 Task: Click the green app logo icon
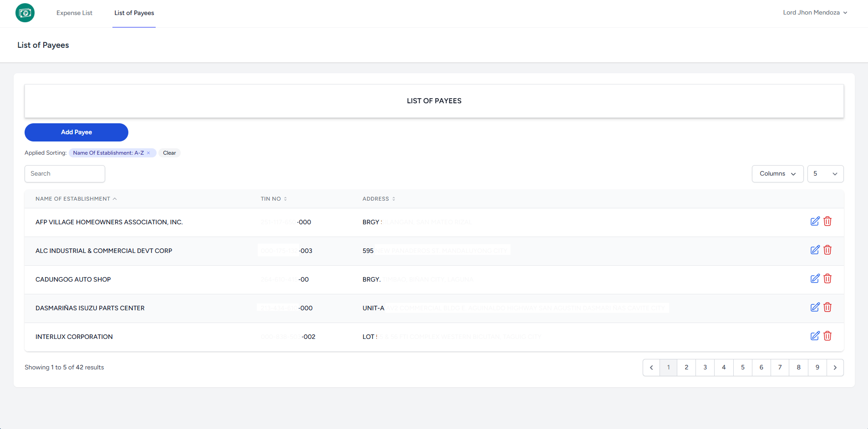tap(25, 13)
